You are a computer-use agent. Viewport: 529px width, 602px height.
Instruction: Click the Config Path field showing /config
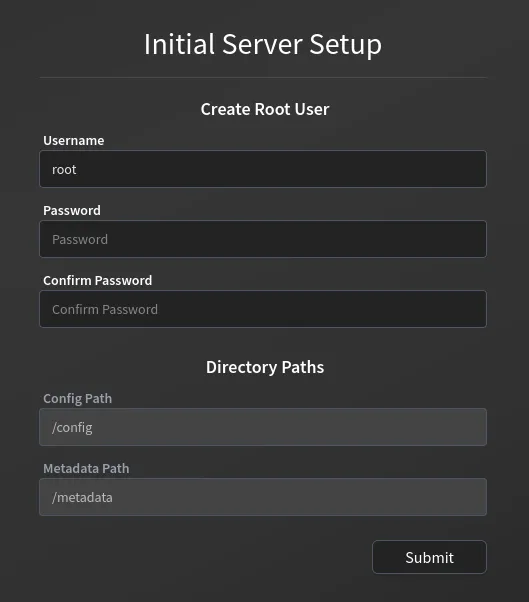click(x=263, y=427)
